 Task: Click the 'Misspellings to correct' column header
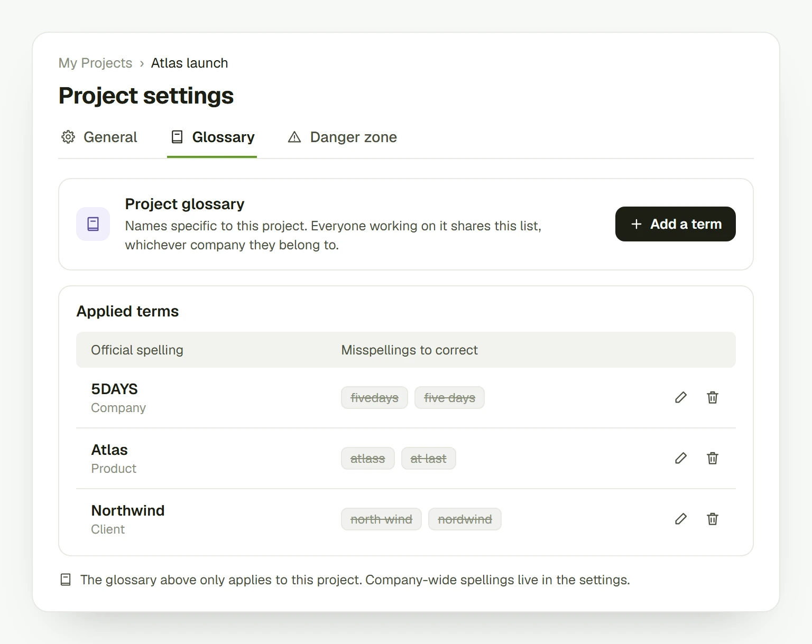[409, 350]
